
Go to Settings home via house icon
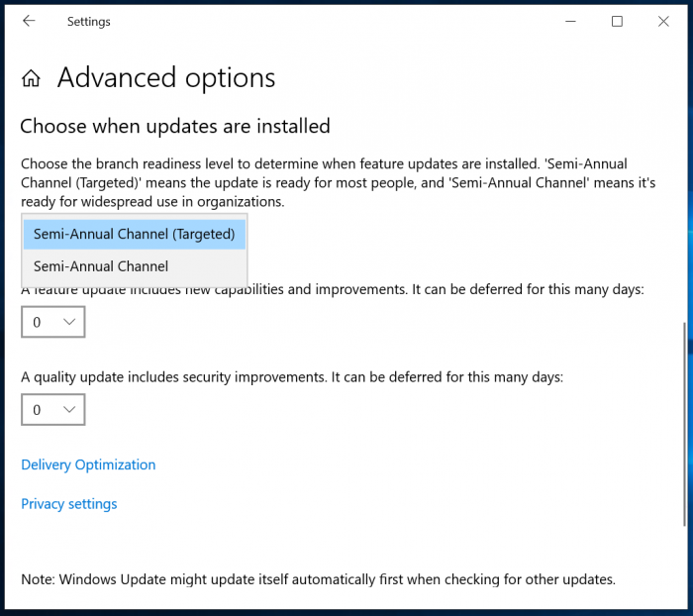tap(32, 79)
